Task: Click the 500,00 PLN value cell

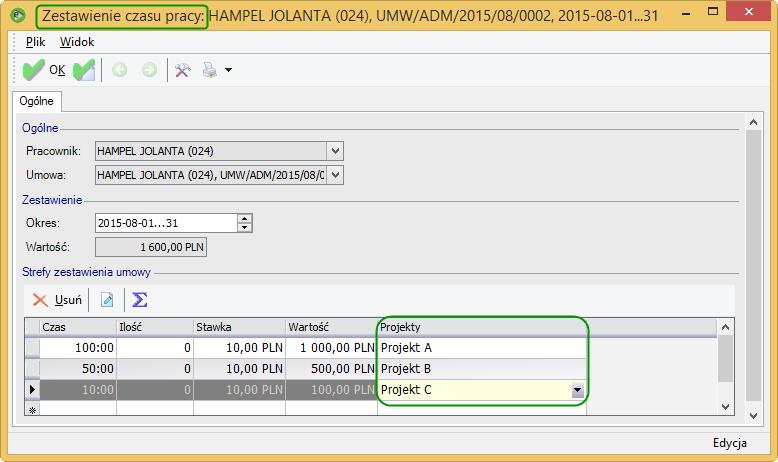Action: click(x=331, y=369)
